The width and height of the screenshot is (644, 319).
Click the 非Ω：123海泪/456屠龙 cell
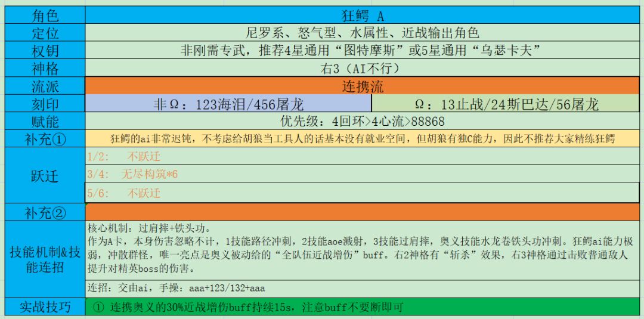228,104
